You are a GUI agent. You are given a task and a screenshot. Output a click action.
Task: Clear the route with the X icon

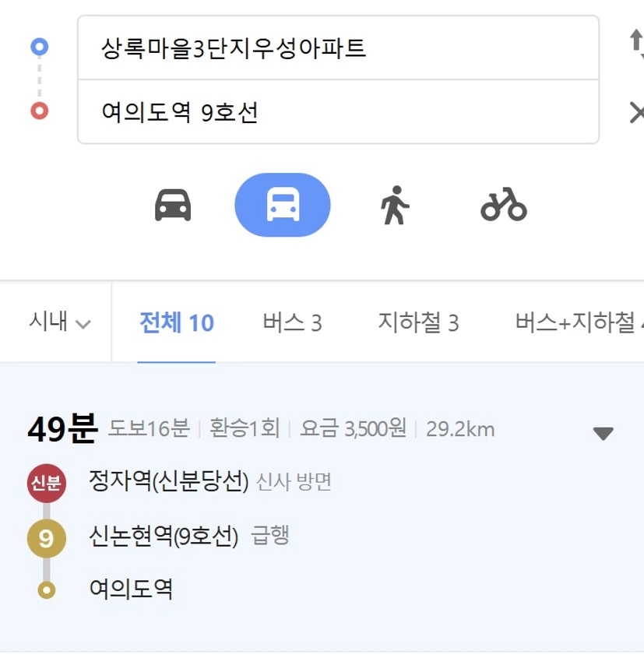[637, 113]
